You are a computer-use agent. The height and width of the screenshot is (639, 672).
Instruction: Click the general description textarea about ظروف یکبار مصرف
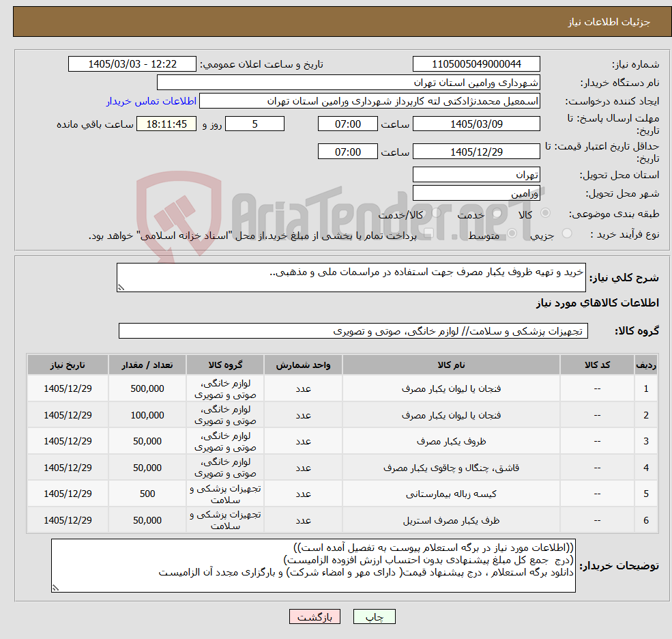351,277
